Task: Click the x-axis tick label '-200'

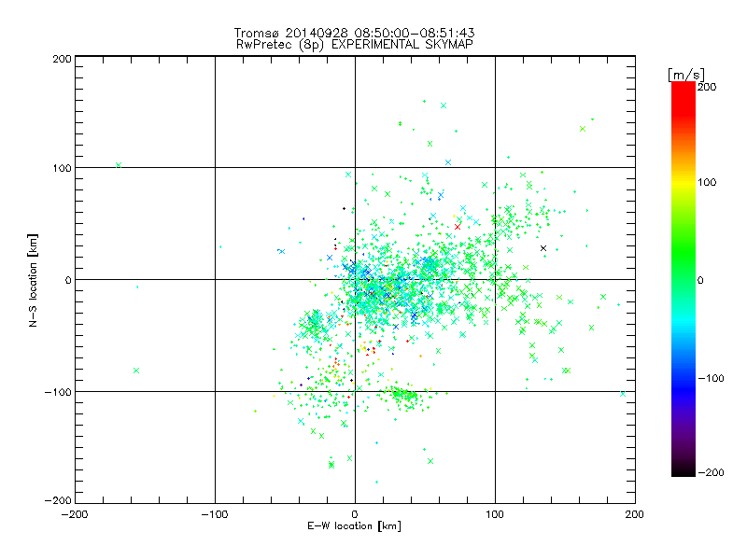Action: click(75, 514)
